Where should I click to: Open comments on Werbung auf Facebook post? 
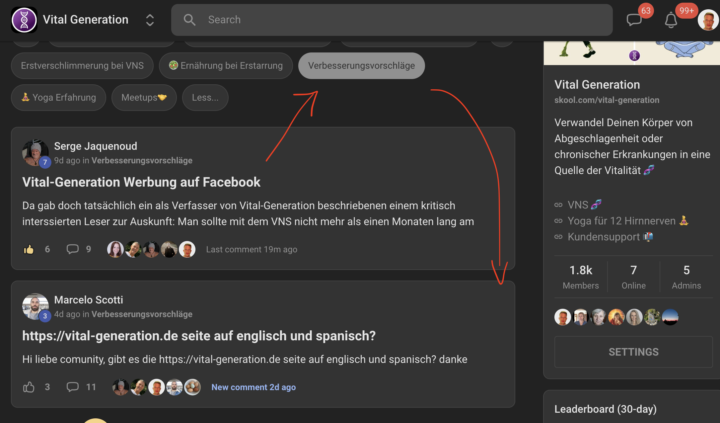point(73,249)
